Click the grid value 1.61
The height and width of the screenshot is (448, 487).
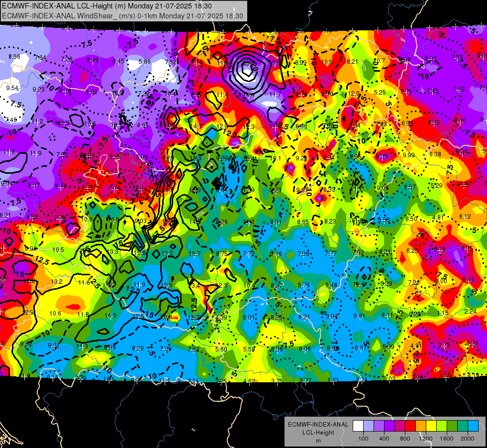[x=333, y=380]
